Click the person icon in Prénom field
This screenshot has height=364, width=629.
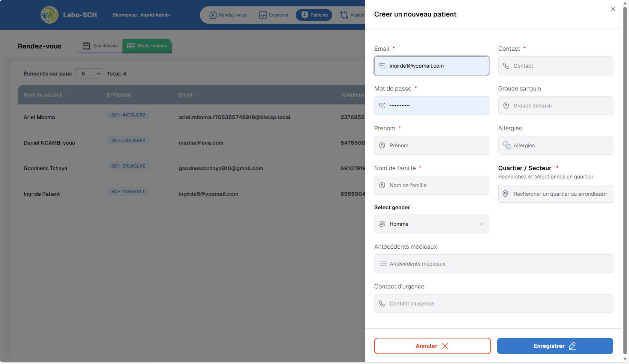[x=382, y=145]
